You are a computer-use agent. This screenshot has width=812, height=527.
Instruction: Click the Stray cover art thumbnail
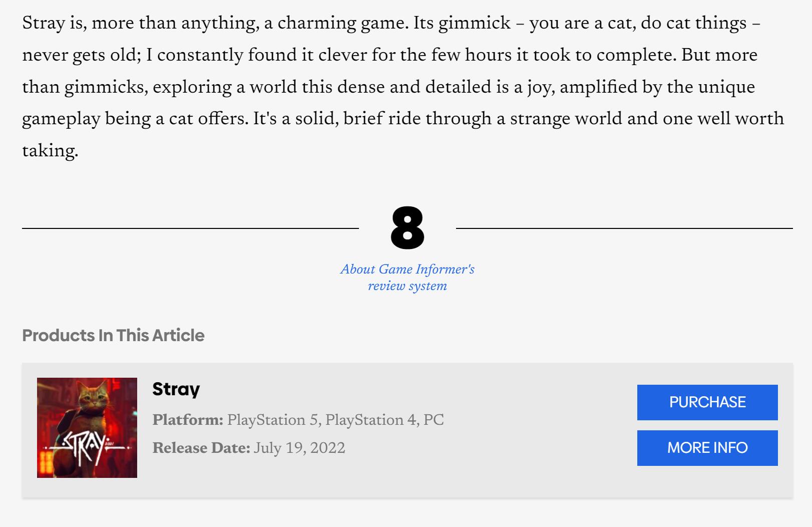[x=87, y=427]
